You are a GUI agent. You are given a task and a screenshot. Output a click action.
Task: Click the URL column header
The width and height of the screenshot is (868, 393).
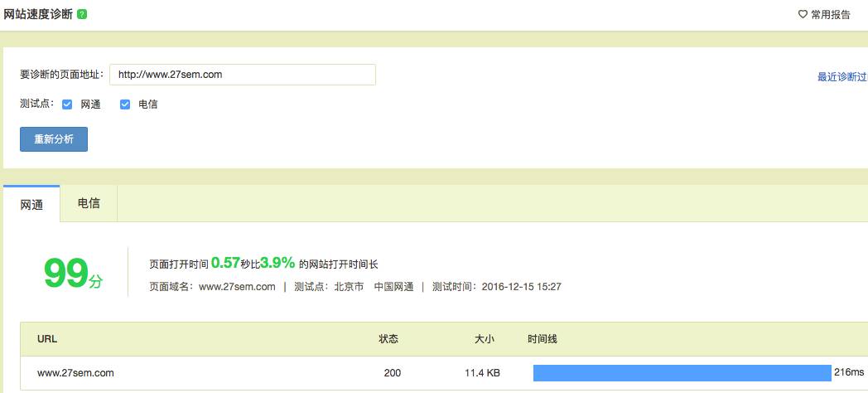47,339
